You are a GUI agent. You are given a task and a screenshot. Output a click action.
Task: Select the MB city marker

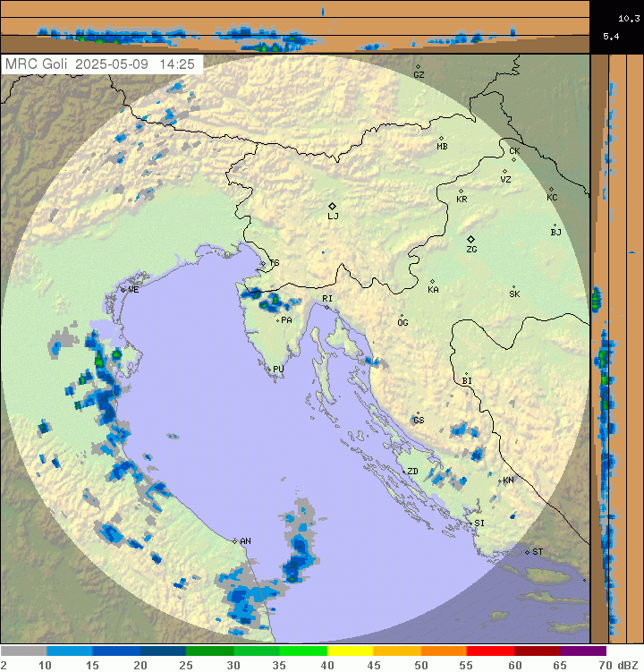441,139
